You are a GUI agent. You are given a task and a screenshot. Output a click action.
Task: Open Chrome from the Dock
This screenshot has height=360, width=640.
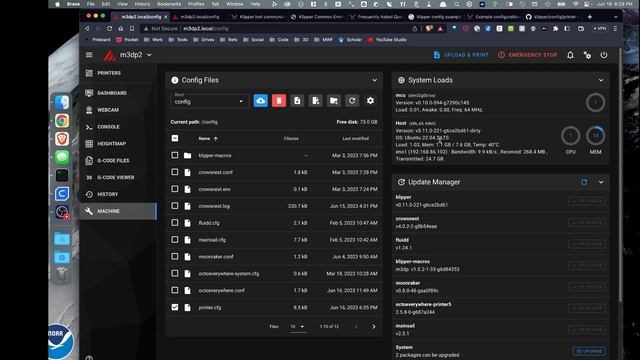[62, 121]
